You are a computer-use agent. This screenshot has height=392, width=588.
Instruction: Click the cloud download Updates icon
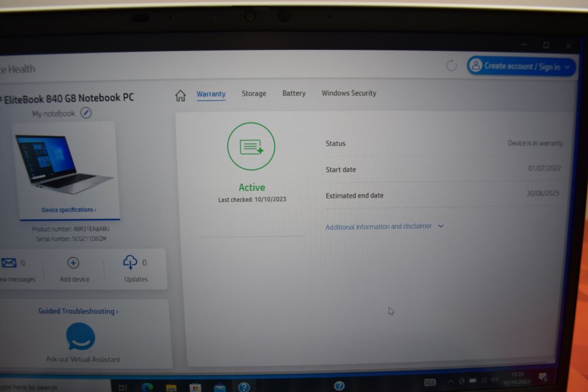click(130, 262)
